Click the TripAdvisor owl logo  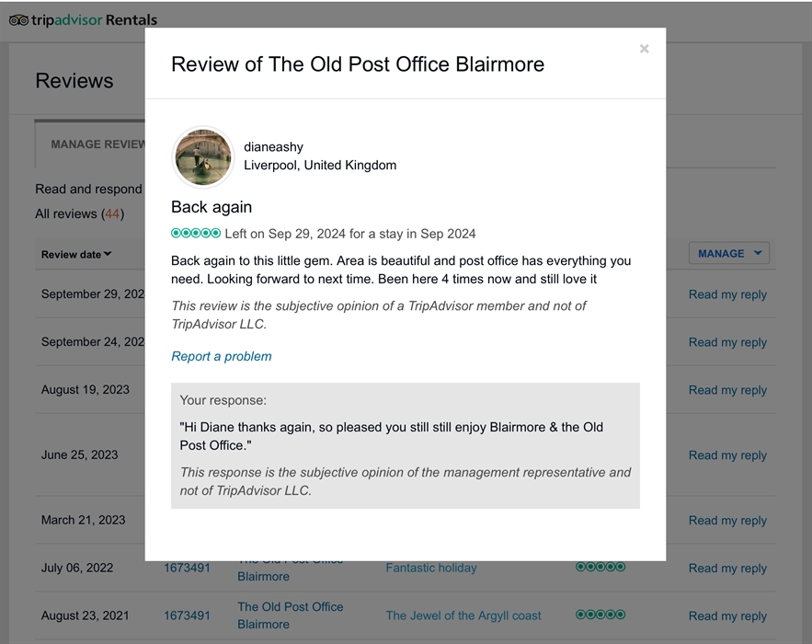[x=18, y=19]
